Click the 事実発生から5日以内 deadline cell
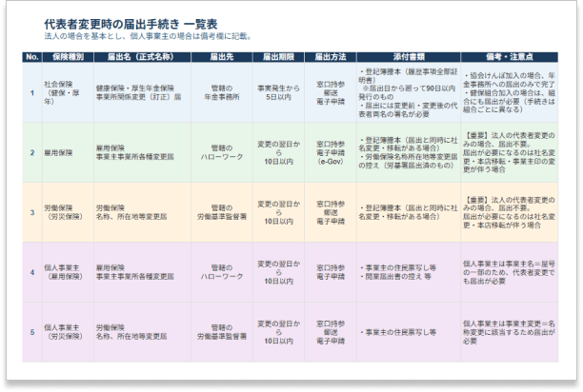The width and height of the screenshot is (583, 392). (278, 93)
